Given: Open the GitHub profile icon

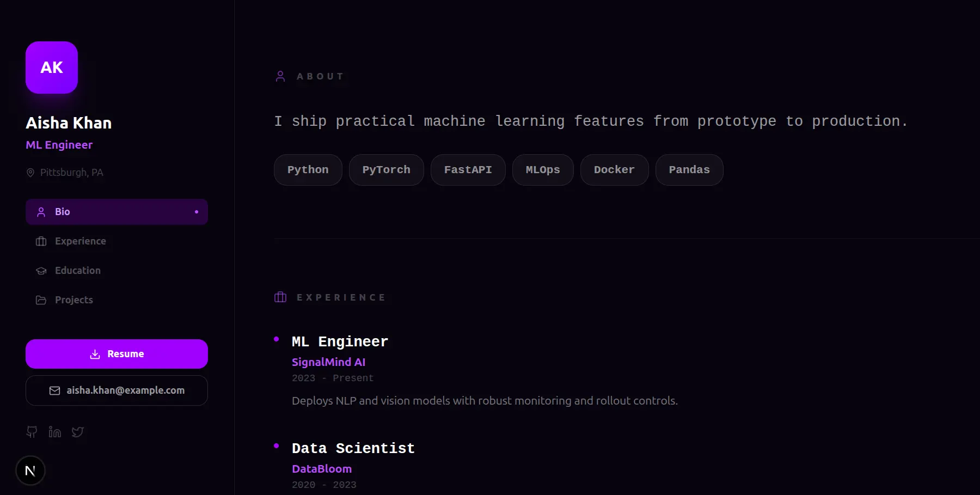Looking at the screenshot, I should pos(32,432).
